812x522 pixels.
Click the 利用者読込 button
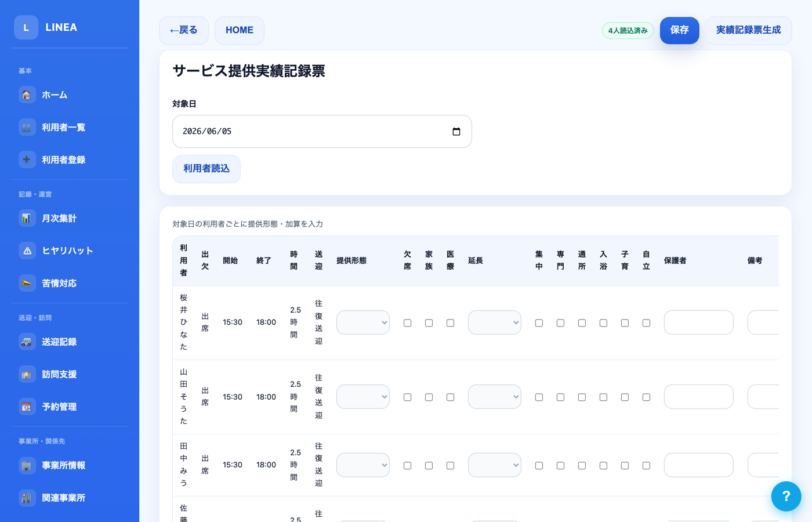pos(206,169)
